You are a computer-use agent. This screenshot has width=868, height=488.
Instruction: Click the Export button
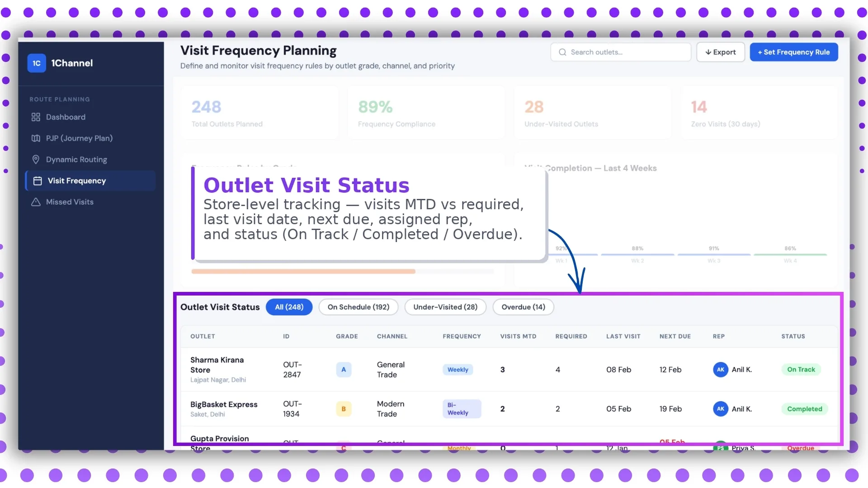(x=720, y=52)
